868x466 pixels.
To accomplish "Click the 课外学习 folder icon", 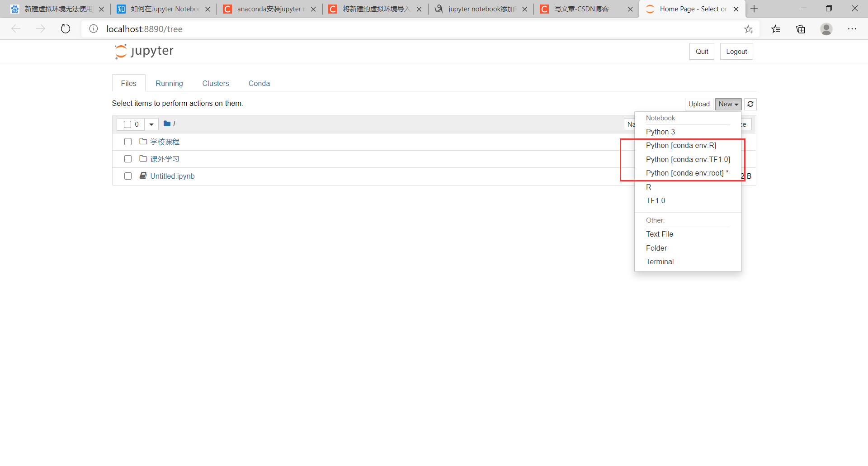I will [x=143, y=159].
